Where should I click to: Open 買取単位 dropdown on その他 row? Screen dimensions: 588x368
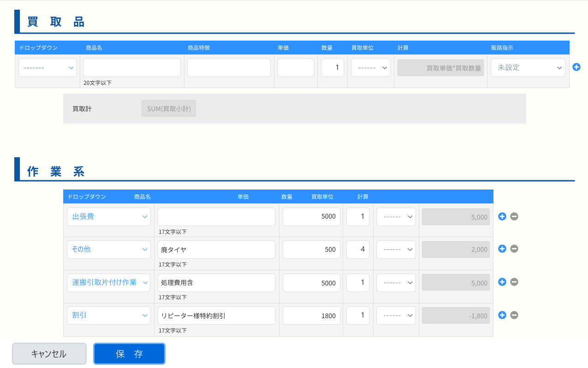[x=396, y=249]
